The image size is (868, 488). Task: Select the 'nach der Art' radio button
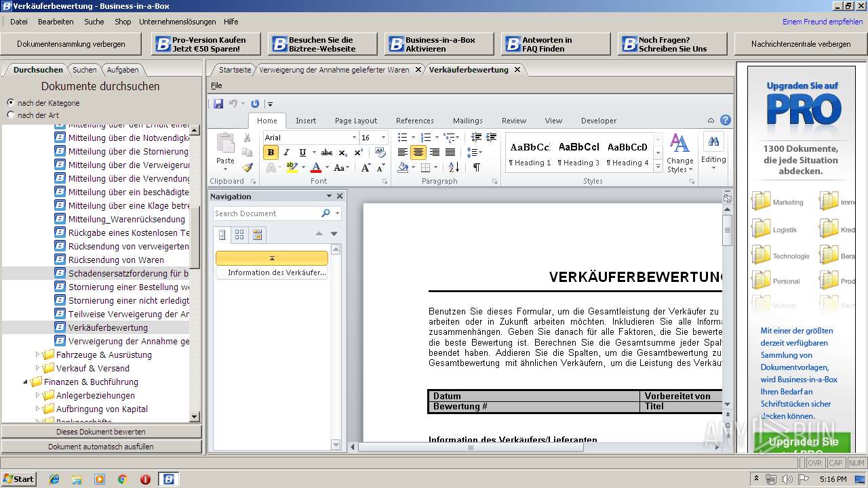(10, 115)
